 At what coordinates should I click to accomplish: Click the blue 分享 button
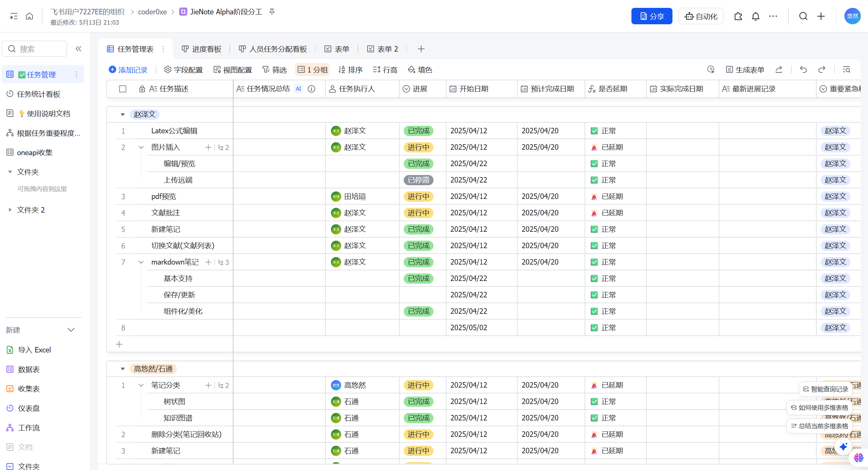point(651,16)
